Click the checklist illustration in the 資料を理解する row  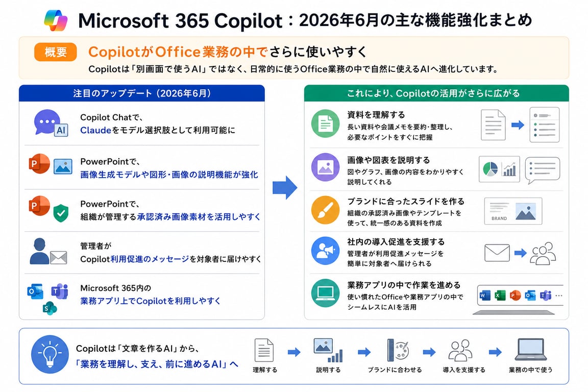(545, 125)
